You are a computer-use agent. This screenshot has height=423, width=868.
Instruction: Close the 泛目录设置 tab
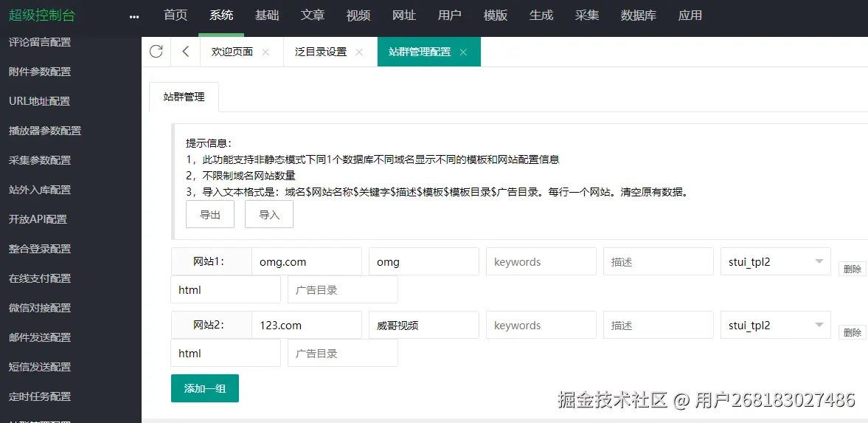(359, 52)
